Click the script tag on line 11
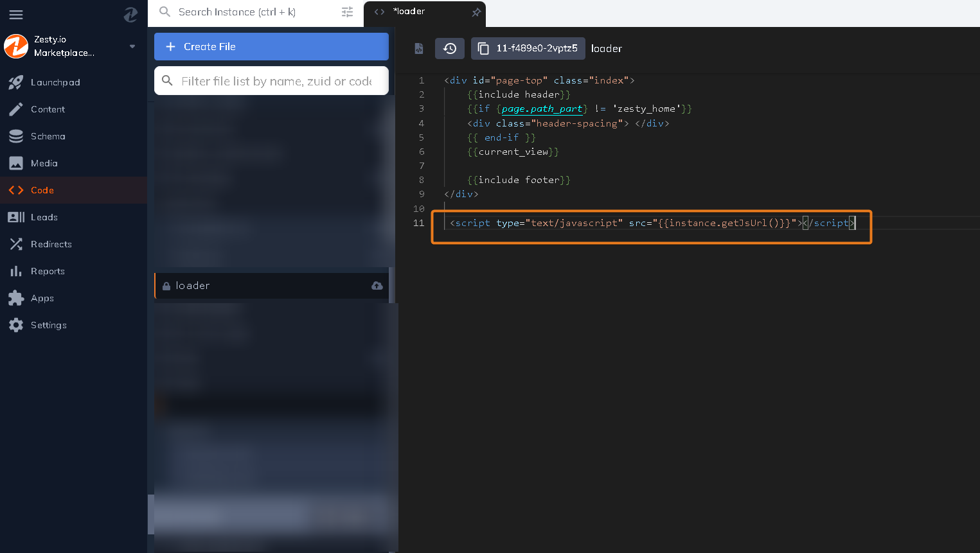The image size is (980, 553). click(x=652, y=223)
